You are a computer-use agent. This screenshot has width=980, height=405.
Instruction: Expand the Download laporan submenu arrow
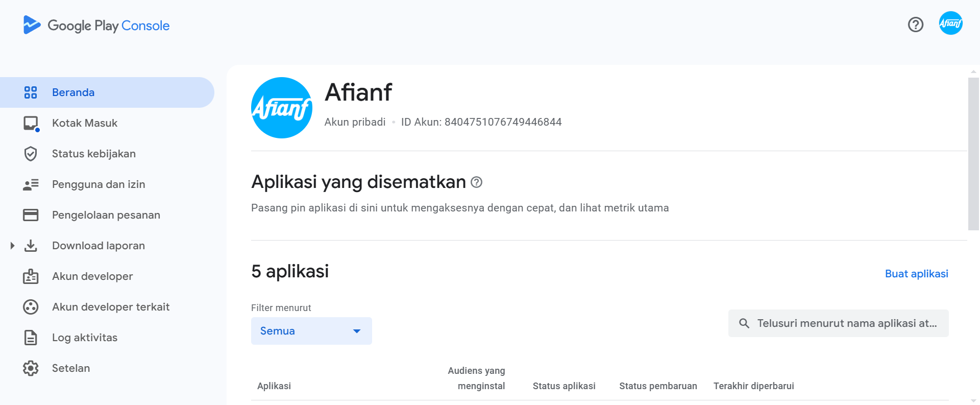coord(12,246)
